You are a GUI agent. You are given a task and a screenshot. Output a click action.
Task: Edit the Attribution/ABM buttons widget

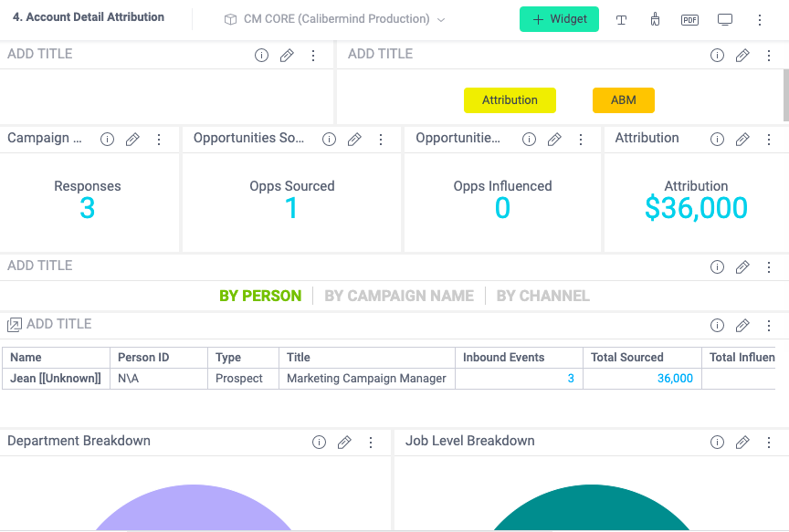point(742,56)
